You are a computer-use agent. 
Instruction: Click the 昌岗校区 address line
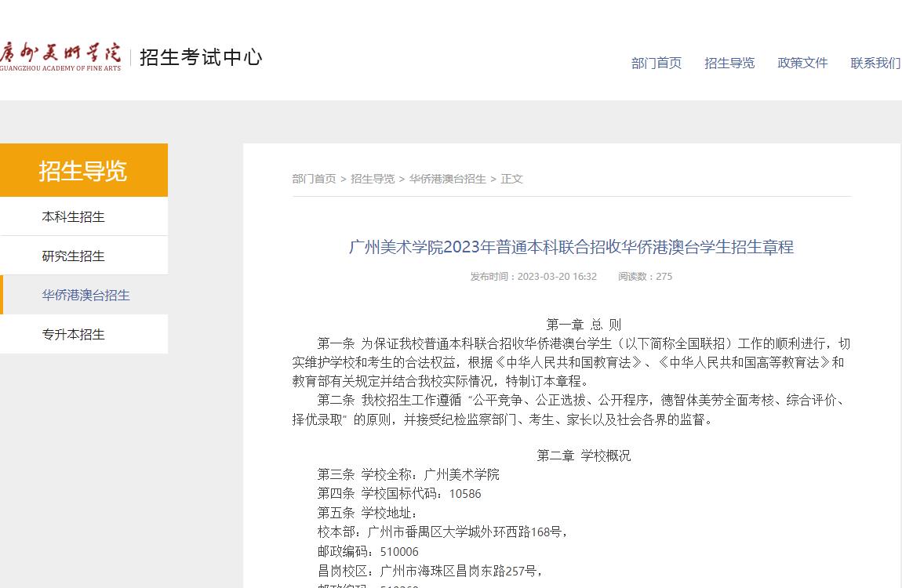coord(431,572)
